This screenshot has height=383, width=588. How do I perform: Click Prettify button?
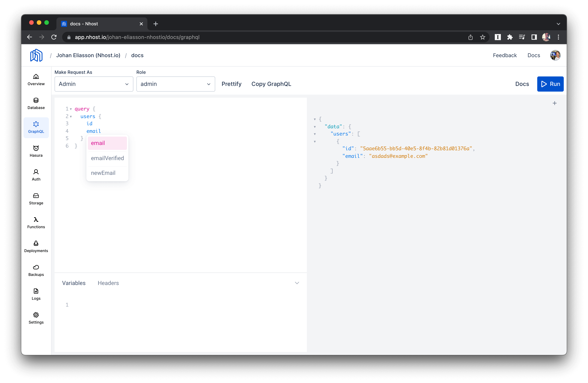click(231, 84)
